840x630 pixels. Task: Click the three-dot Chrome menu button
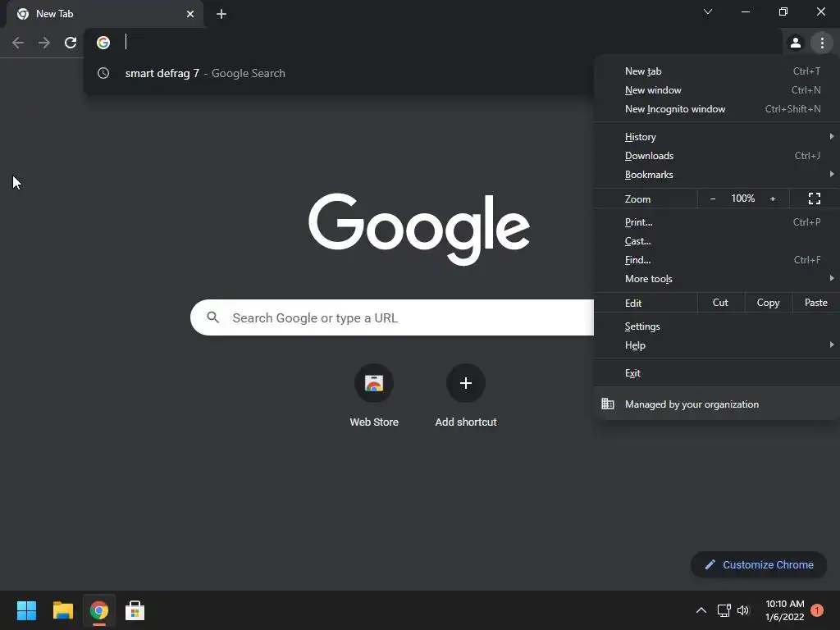tap(822, 43)
